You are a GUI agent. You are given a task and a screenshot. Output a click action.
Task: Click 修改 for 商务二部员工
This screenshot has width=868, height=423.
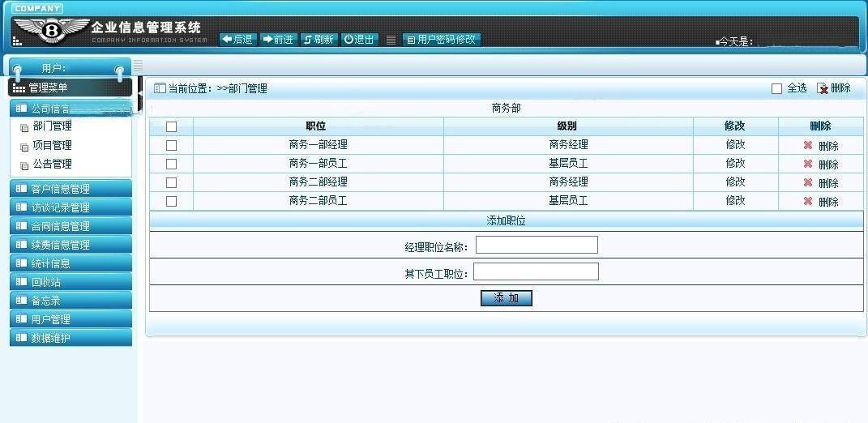(735, 200)
